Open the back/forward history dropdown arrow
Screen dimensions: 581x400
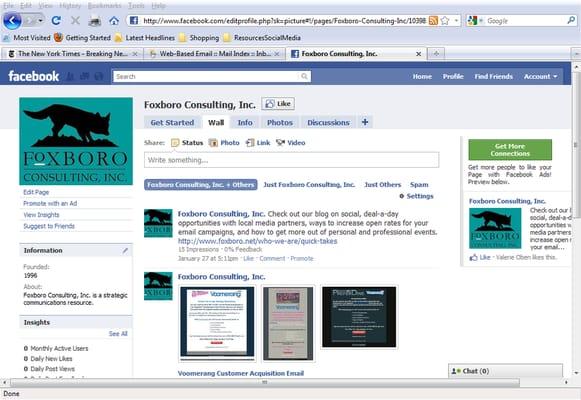tap(40, 21)
